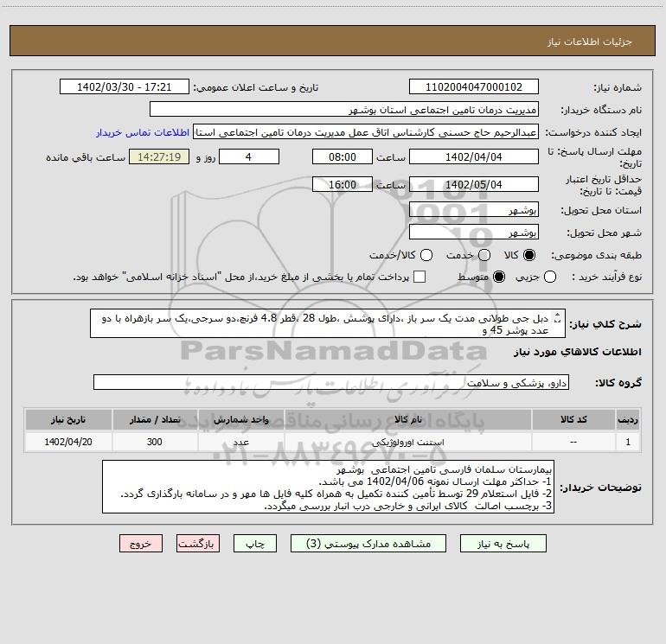
Task: Select the کالا/خدمت radio button
Action: 426,255
